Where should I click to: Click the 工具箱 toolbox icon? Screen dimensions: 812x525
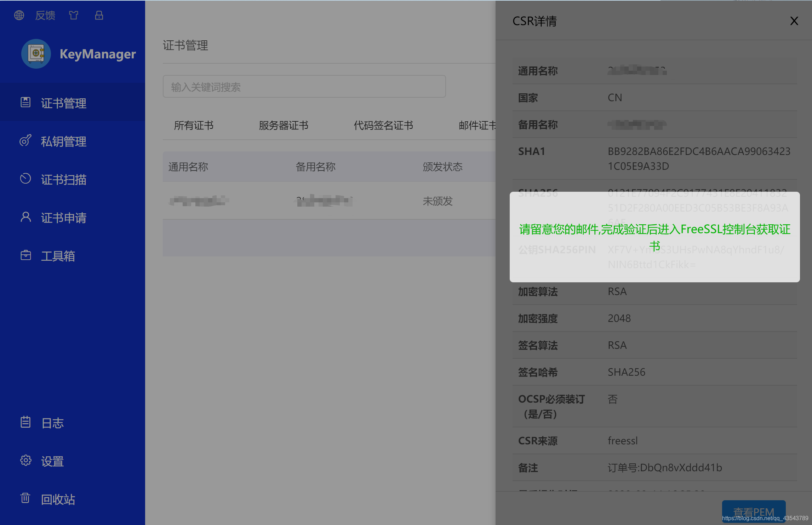click(x=25, y=255)
